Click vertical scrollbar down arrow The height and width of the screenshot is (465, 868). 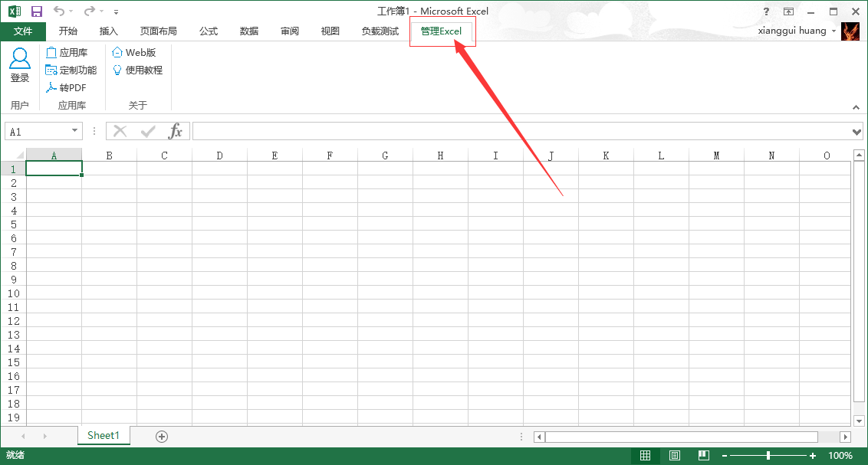click(x=859, y=421)
